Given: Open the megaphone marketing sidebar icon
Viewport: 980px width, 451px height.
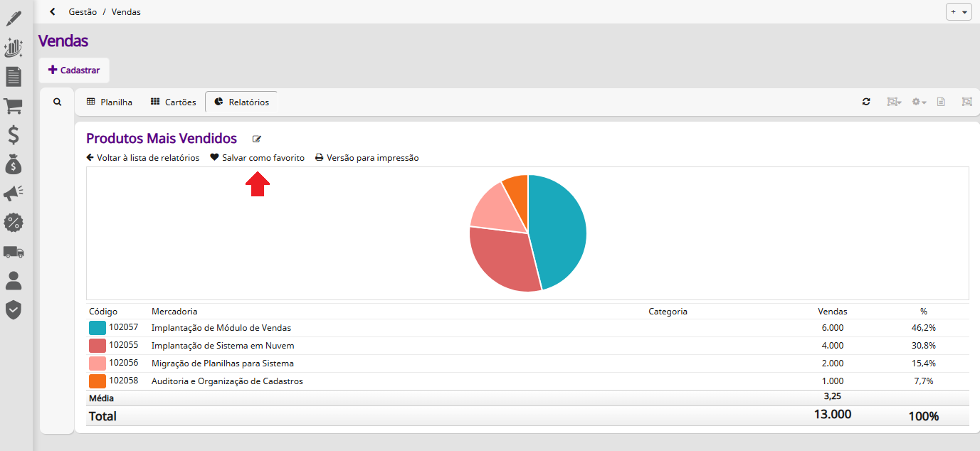Looking at the screenshot, I should pos(13,193).
